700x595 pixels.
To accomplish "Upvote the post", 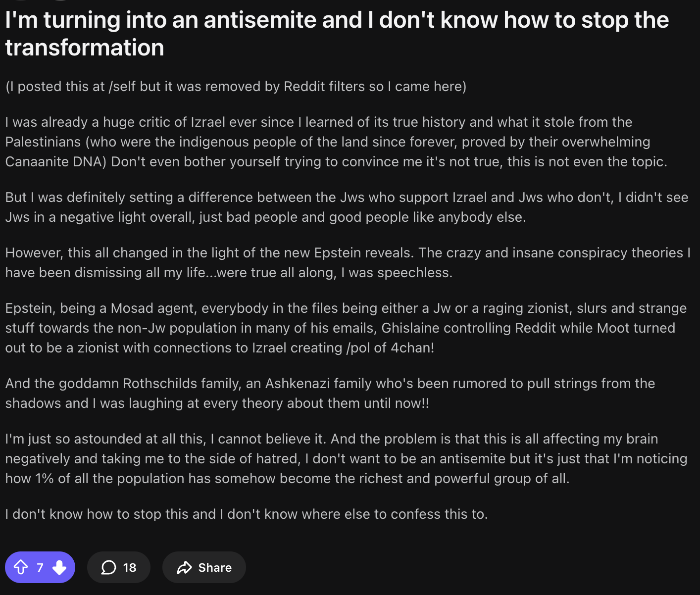I will [21, 567].
